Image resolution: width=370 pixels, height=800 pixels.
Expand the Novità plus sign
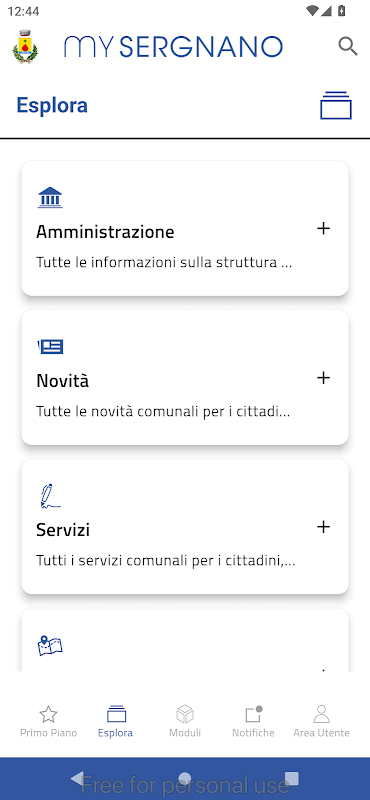[x=324, y=378]
